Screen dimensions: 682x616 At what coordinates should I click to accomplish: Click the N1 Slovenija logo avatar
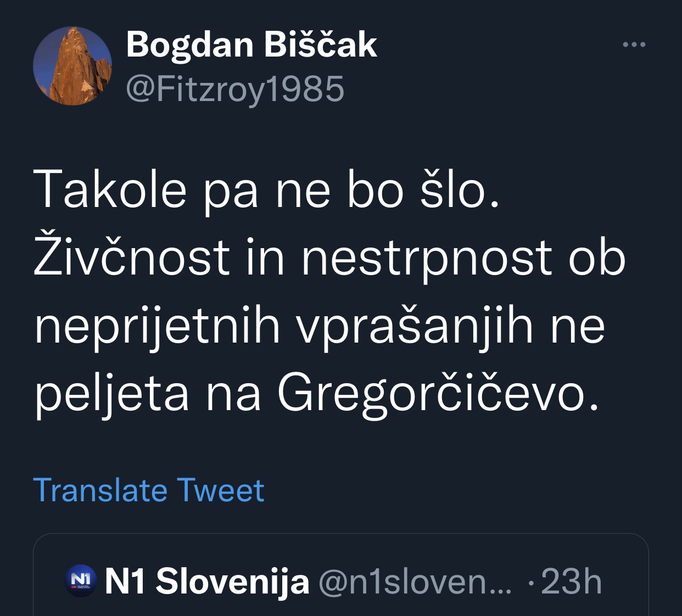pyautogui.click(x=81, y=581)
